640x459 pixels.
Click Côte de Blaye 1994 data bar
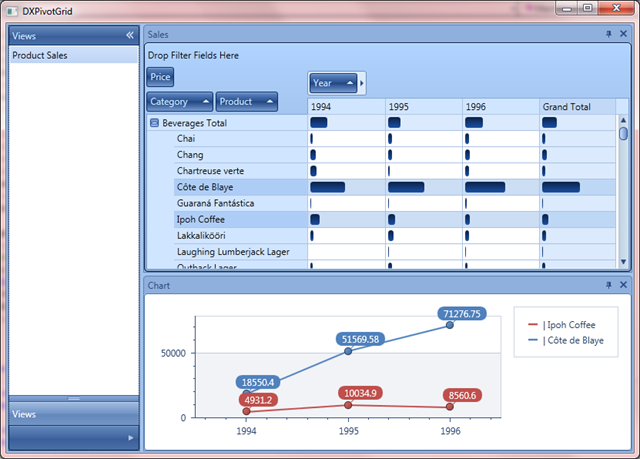pyautogui.click(x=327, y=187)
